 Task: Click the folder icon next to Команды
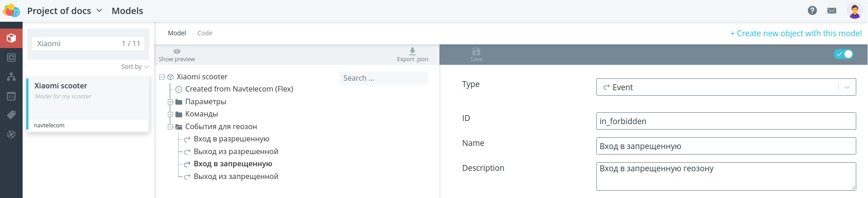pyautogui.click(x=179, y=114)
